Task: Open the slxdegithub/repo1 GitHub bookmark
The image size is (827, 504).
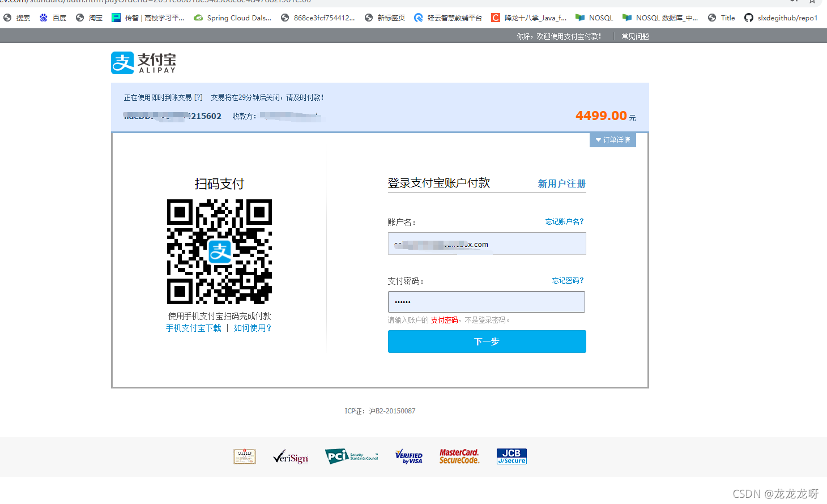Action: point(781,18)
